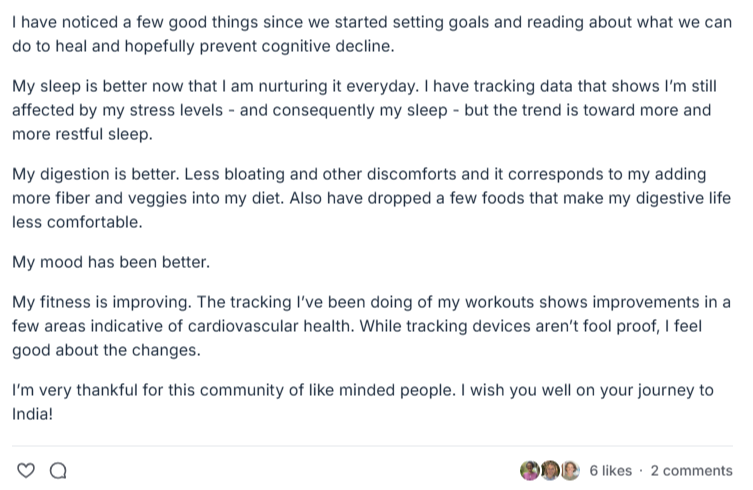Click the separator dot between likes and comments

tap(641, 471)
